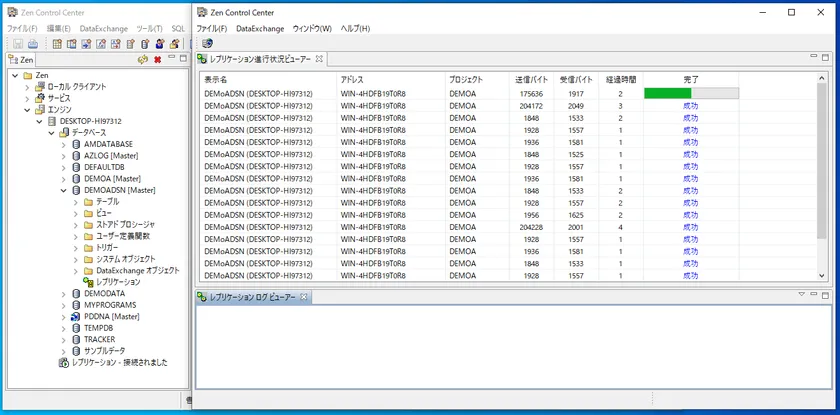Viewport: 840px width, 415px height.
Task: Close the レプリケーション進行状況ビューアー tab
Action: pos(320,60)
